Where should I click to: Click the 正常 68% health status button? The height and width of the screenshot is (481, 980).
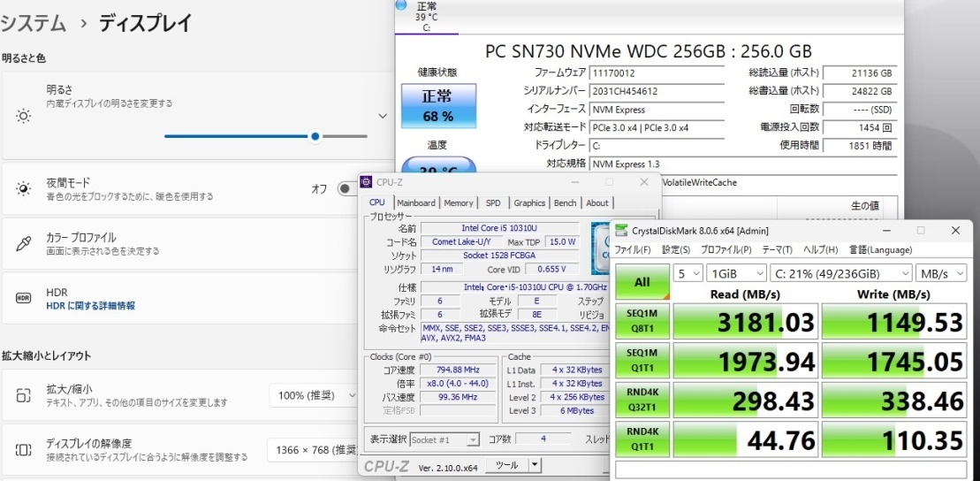click(x=438, y=105)
